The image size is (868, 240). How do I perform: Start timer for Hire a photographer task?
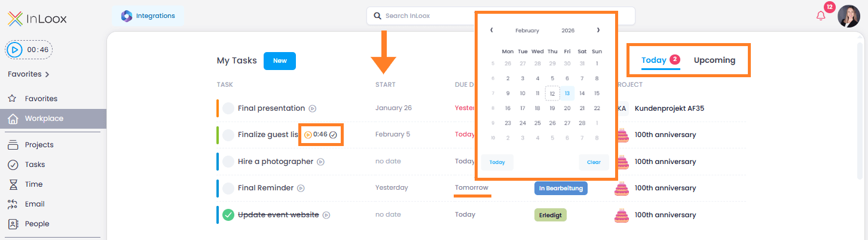[x=321, y=162]
